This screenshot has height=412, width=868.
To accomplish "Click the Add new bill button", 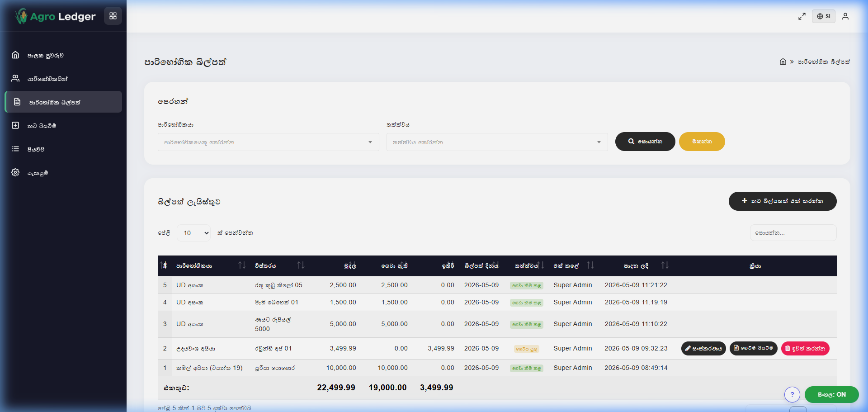I will click(783, 201).
